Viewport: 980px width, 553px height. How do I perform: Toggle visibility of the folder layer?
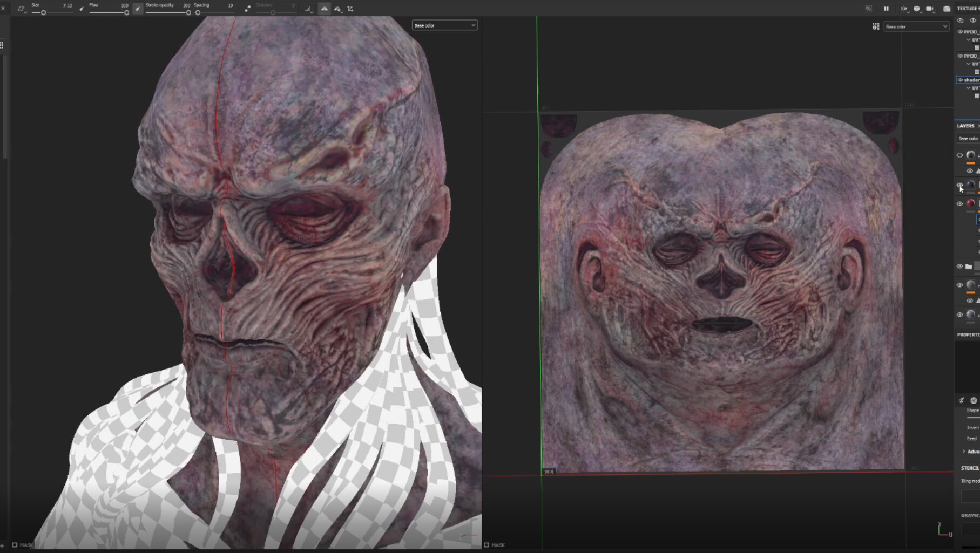point(959,266)
